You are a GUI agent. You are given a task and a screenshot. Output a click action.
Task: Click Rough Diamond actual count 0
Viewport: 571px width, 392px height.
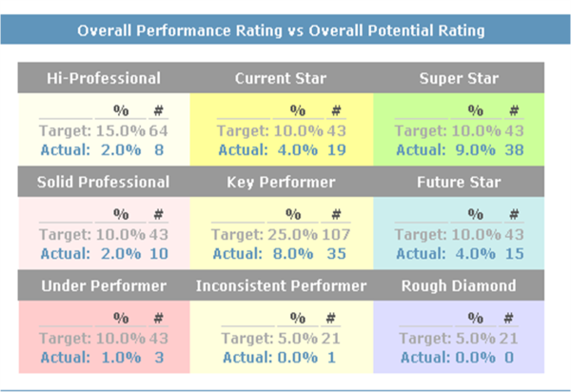(510, 357)
